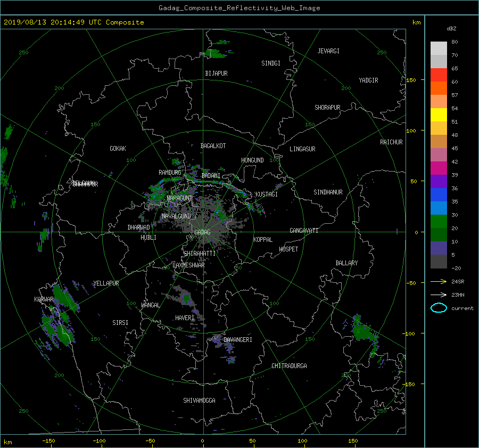
Task: Click the GANGAVATI city label
Action: 304,230
